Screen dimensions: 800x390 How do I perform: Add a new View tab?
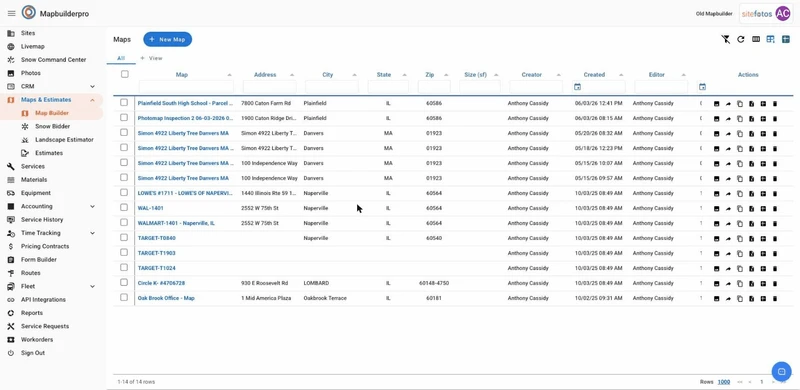coord(152,58)
